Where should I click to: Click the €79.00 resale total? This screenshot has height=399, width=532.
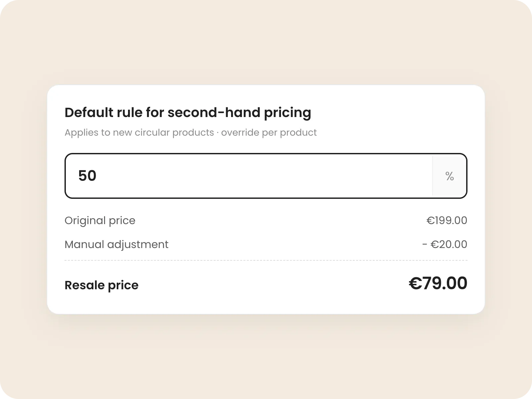pyautogui.click(x=438, y=283)
